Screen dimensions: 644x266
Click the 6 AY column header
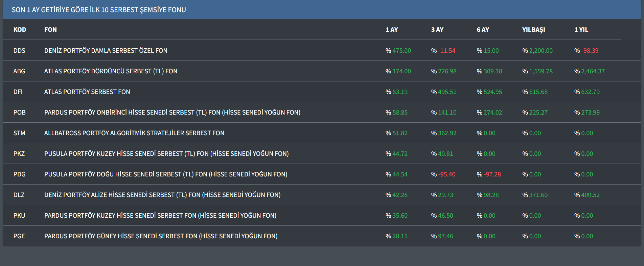(483, 30)
